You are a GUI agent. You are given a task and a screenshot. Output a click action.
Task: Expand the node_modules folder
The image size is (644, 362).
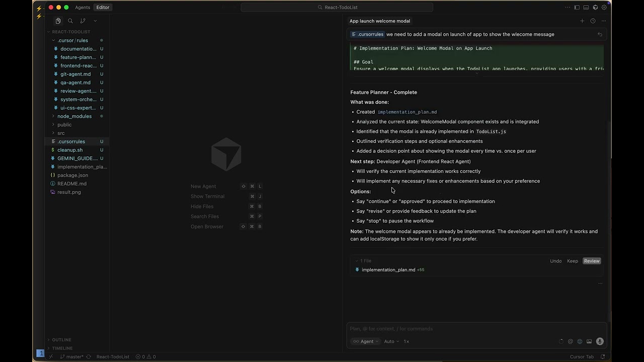click(x=74, y=116)
